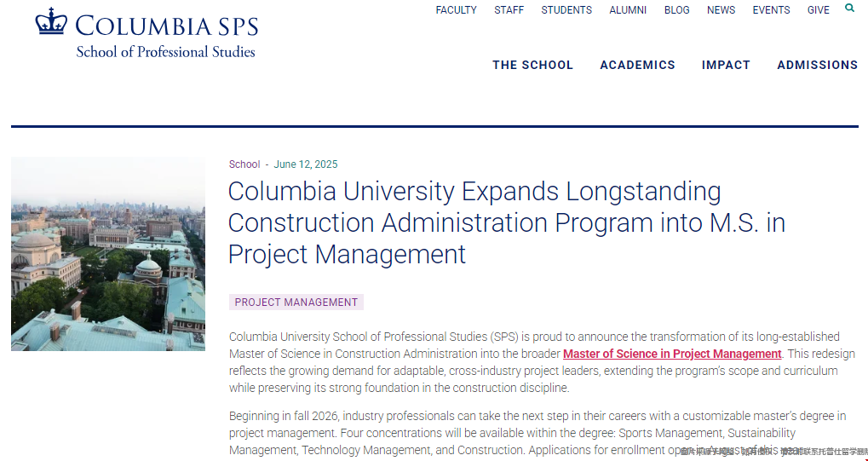
Task: Click the Columbia campus aerial photo
Action: [x=108, y=254]
